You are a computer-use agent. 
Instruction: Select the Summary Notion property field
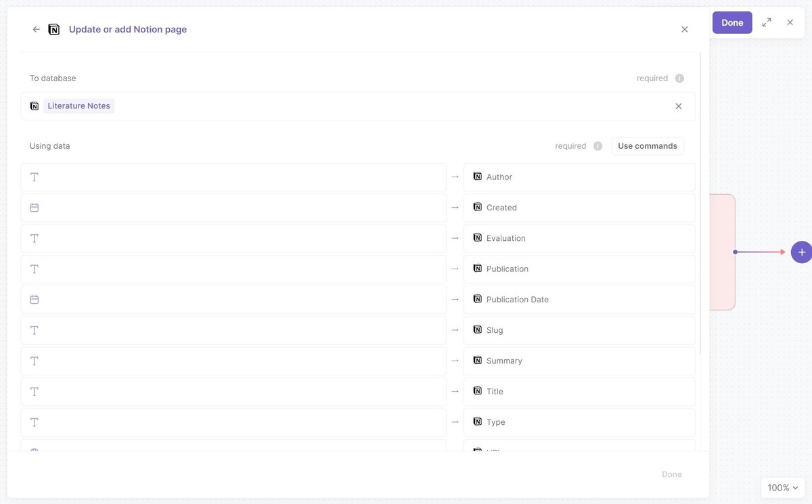(579, 361)
